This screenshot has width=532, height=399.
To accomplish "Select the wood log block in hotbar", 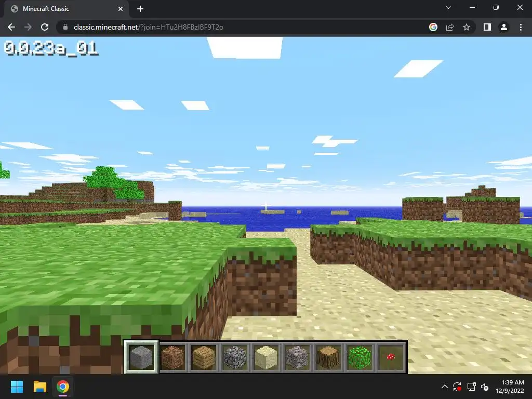I will pyautogui.click(x=328, y=357).
